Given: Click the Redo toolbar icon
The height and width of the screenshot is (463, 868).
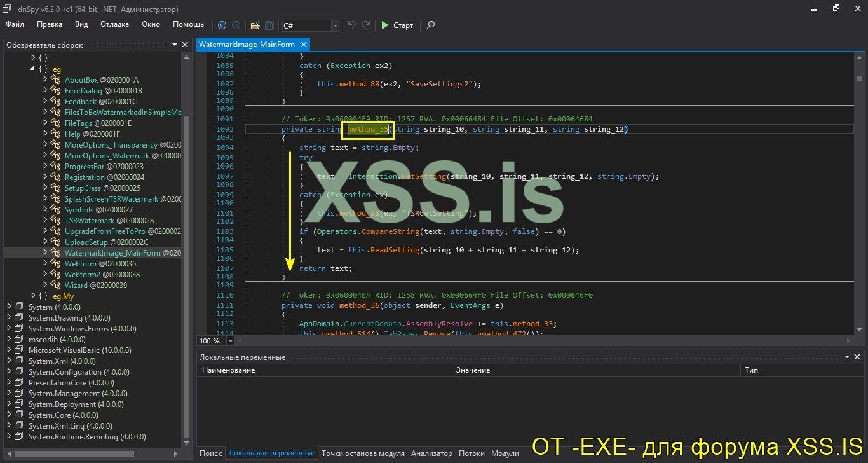Looking at the screenshot, I should pos(366,25).
